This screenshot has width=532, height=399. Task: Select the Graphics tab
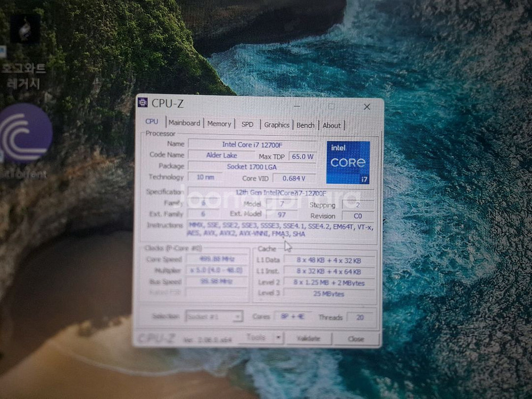[276, 124]
